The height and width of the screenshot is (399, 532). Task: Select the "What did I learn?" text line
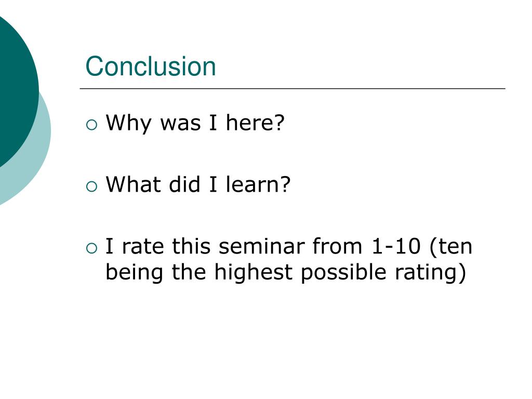tap(198, 185)
